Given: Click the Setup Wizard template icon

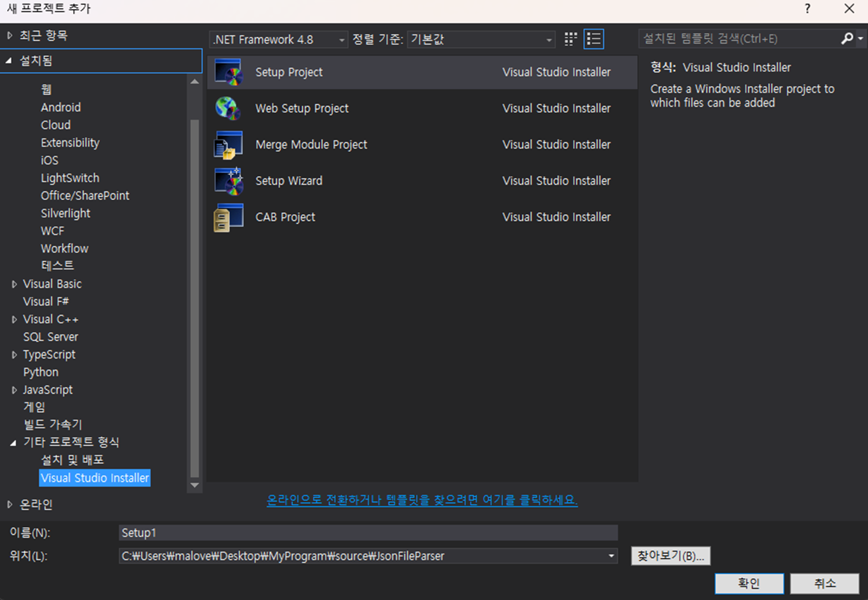Looking at the screenshot, I should [x=228, y=181].
